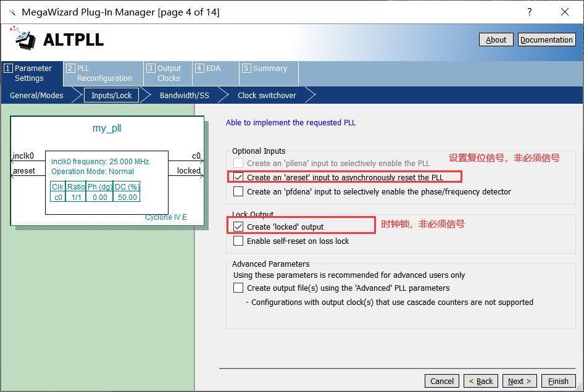This screenshot has width=584, height=392.
Task: Click 'Able to implement the requested PLL' message
Action: tap(291, 122)
